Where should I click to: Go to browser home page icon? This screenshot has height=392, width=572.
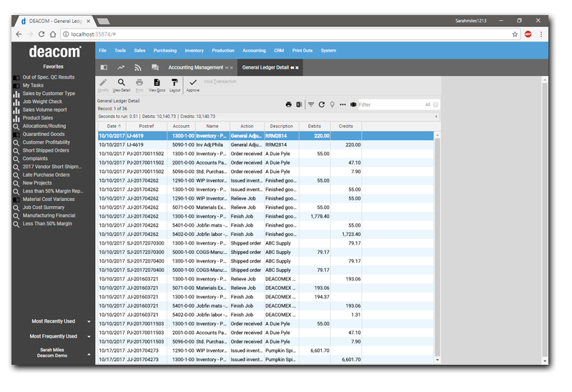coord(53,34)
